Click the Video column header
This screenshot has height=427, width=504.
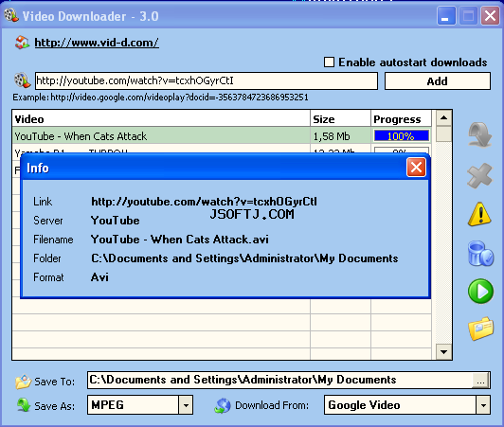161,119
